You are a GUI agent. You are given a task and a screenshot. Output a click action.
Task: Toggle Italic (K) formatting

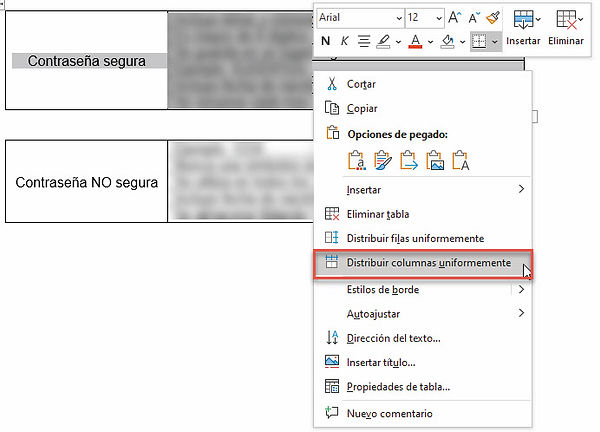(x=344, y=41)
